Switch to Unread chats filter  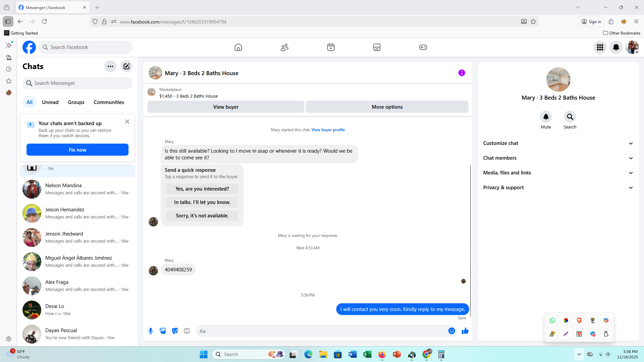50,102
